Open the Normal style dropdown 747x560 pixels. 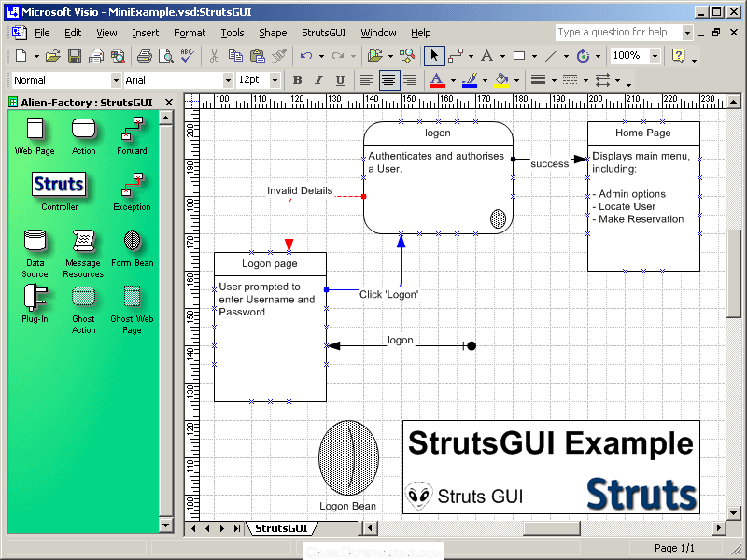click(116, 80)
